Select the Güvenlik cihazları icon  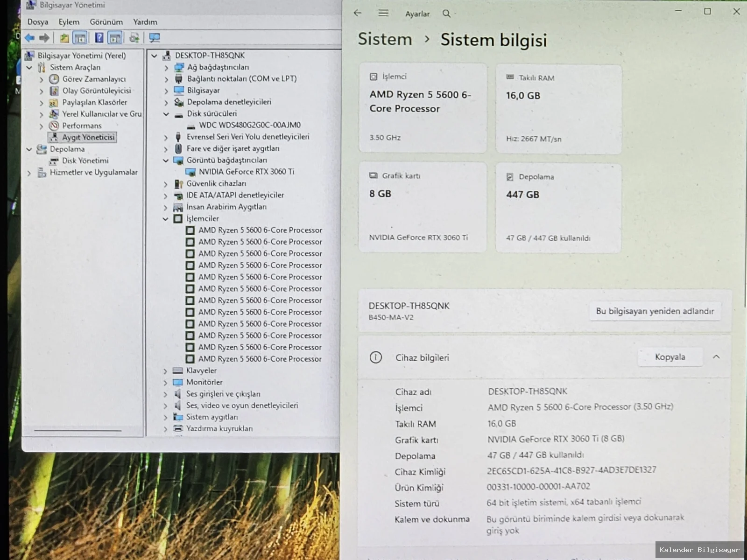point(178,184)
